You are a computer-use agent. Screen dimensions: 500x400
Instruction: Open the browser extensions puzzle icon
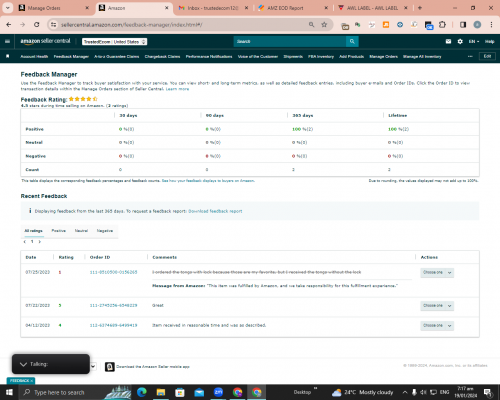pyautogui.click(x=442, y=25)
